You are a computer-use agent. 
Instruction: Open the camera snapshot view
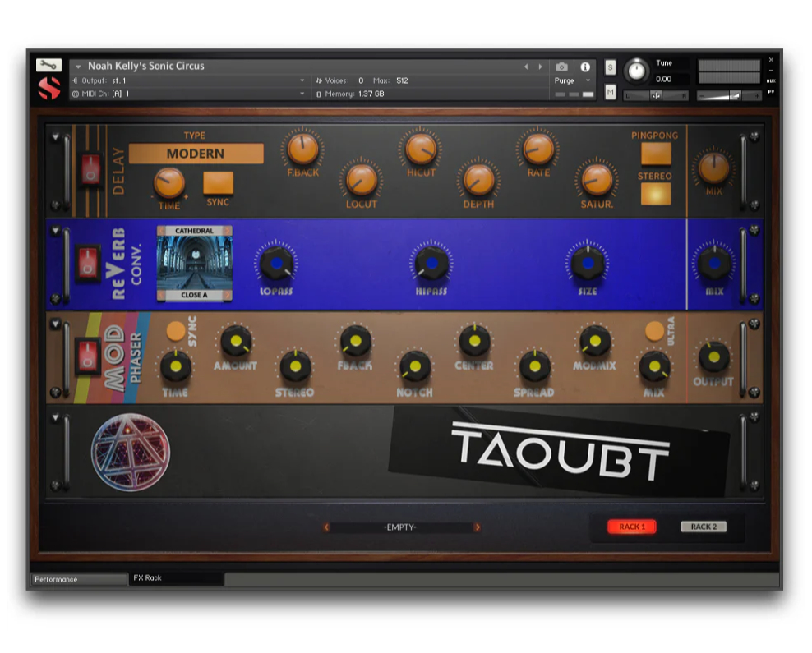pyautogui.click(x=561, y=67)
